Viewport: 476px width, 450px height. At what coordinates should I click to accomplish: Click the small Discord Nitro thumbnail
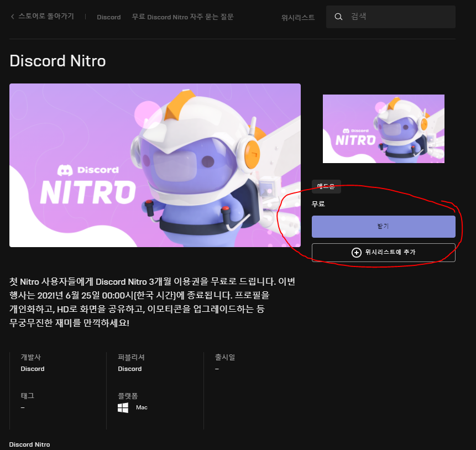pos(384,129)
